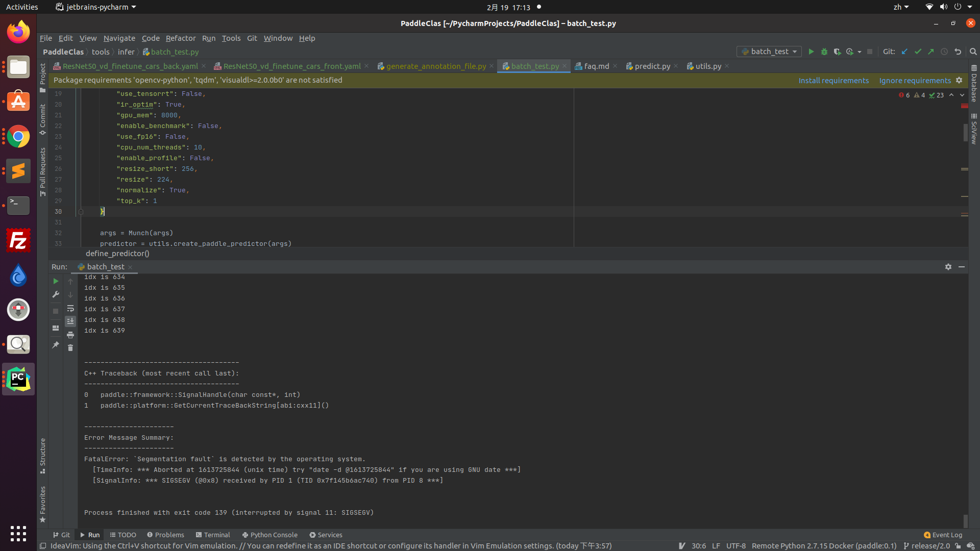Run batch_test with Coverage icon
The height and width of the screenshot is (551, 980).
click(837, 52)
